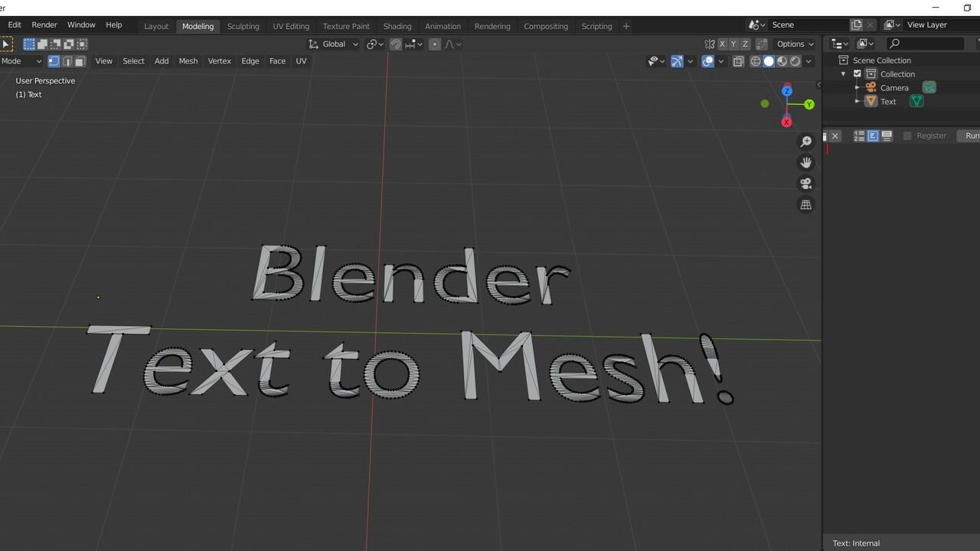980x551 pixels.
Task: Click the Run script button
Action: click(971, 135)
